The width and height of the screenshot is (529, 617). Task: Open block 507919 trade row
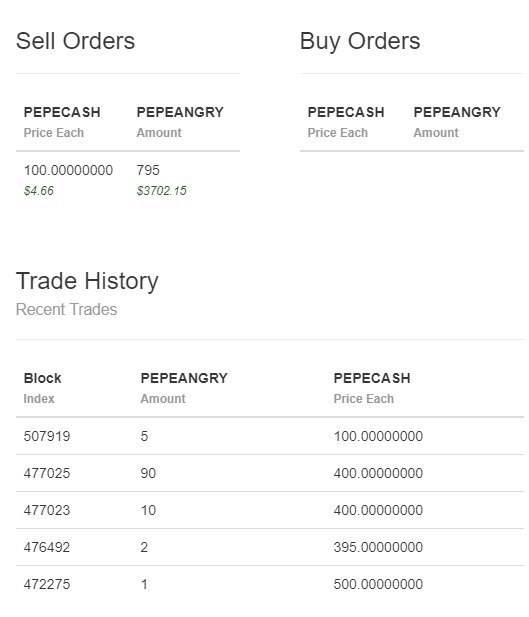[270, 436]
